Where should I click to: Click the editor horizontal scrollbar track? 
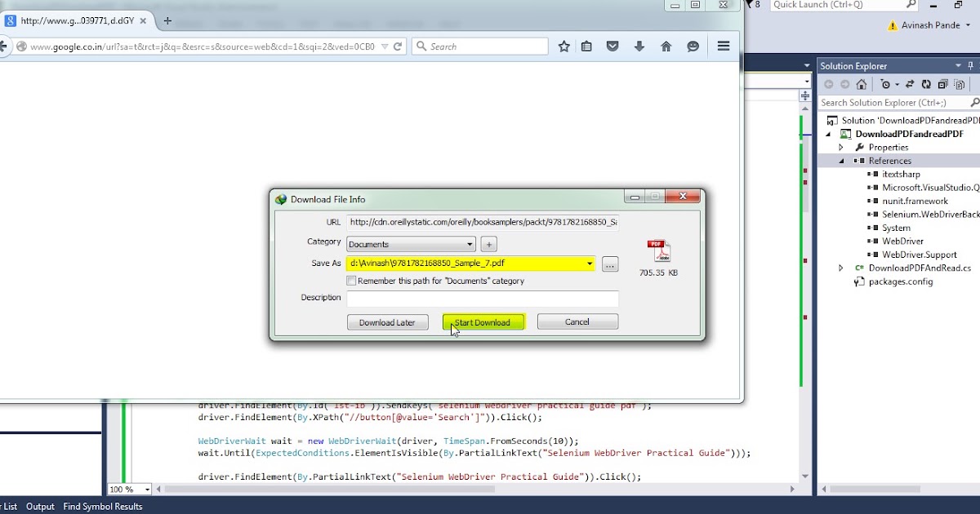click(474, 490)
